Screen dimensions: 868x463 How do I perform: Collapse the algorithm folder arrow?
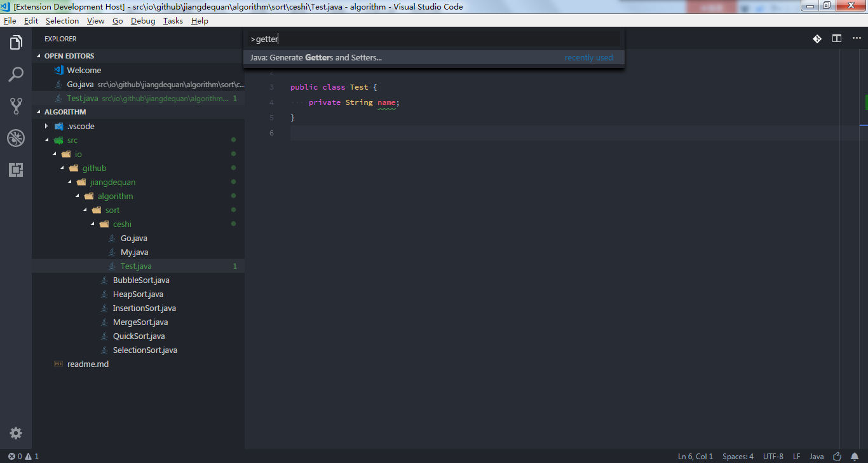click(x=77, y=196)
